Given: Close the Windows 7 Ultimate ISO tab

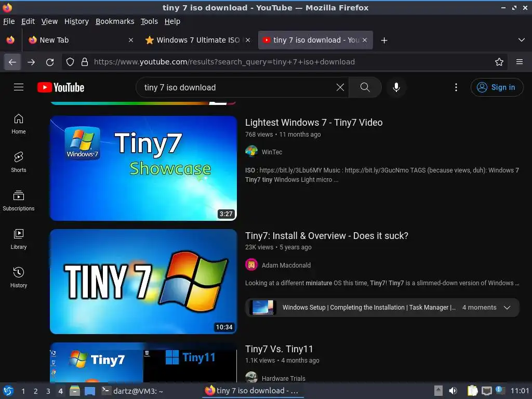Looking at the screenshot, I should [248, 40].
